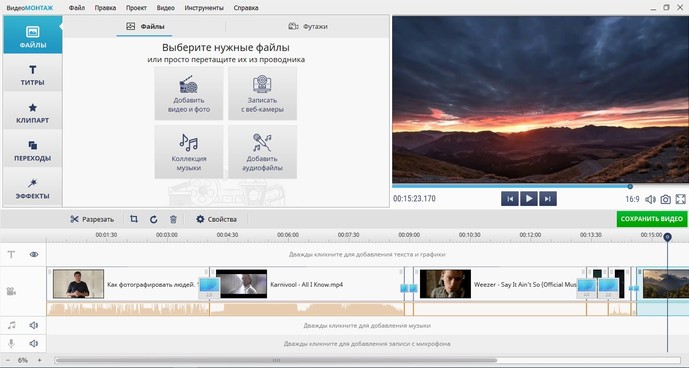The image size is (689, 368).
Task: Click the green Сохранить видео button
Action: click(652, 219)
